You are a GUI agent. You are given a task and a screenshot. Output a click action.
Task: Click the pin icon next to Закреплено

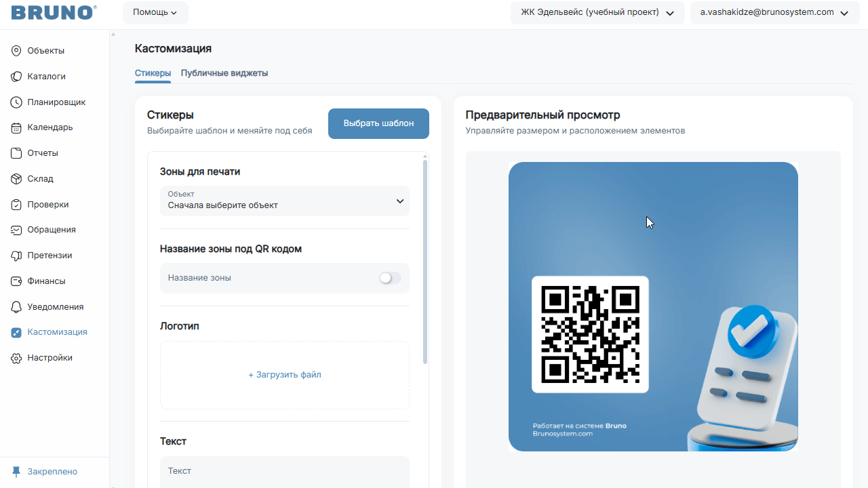16,472
